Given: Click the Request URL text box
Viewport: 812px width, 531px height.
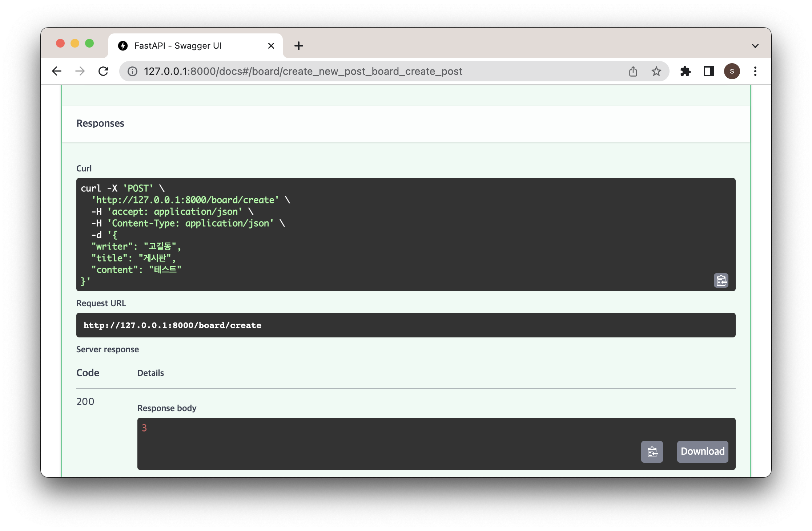Looking at the screenshot, I should [406, 325].
